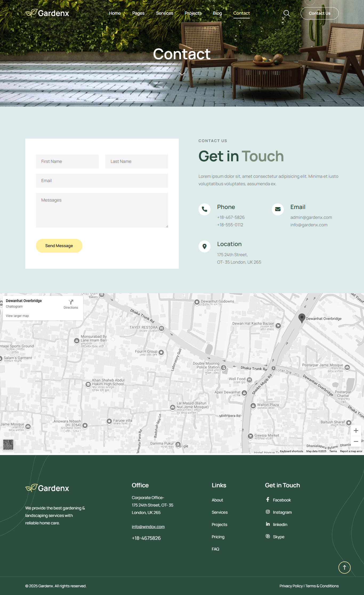Click the Skype icon in footer
The height and width of the screenshot is (595, 364).
(268, 536)
